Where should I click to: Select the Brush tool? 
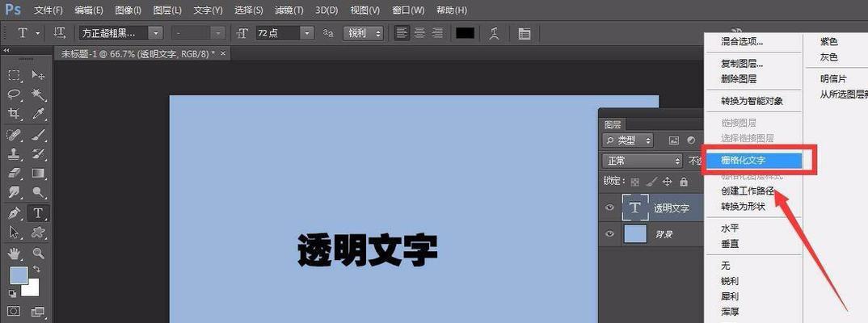(x=38, y=134)
